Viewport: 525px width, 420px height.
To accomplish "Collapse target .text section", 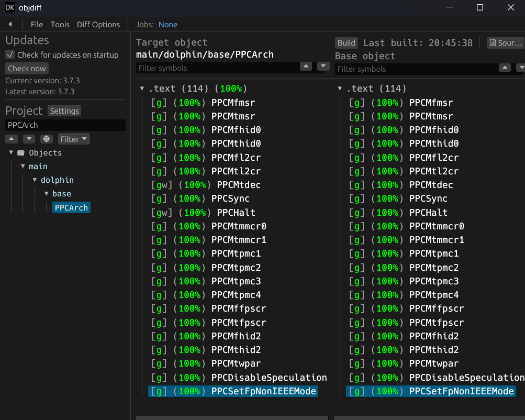I will (x=142, y=89).
